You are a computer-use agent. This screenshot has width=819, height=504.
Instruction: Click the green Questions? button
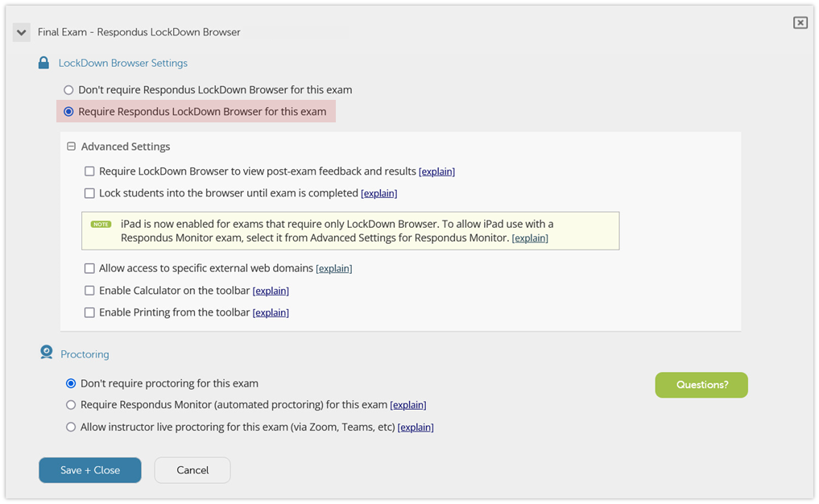pos(701,385)
